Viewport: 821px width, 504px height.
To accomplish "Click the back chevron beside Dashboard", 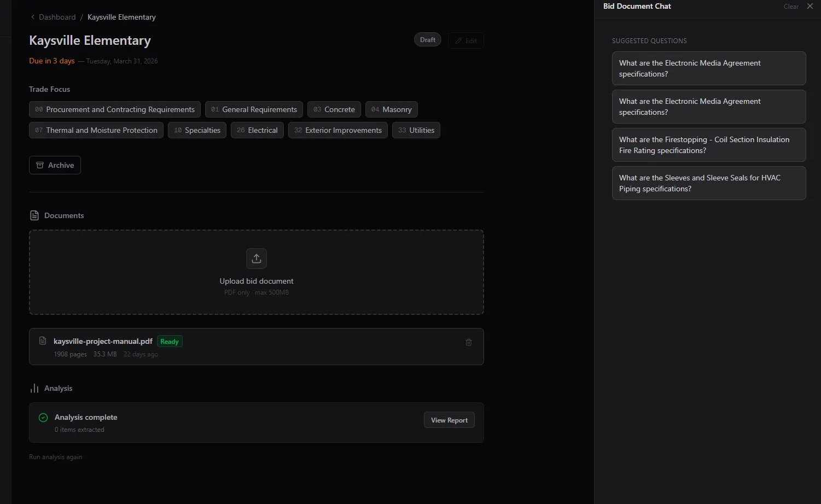I will 33,17.
